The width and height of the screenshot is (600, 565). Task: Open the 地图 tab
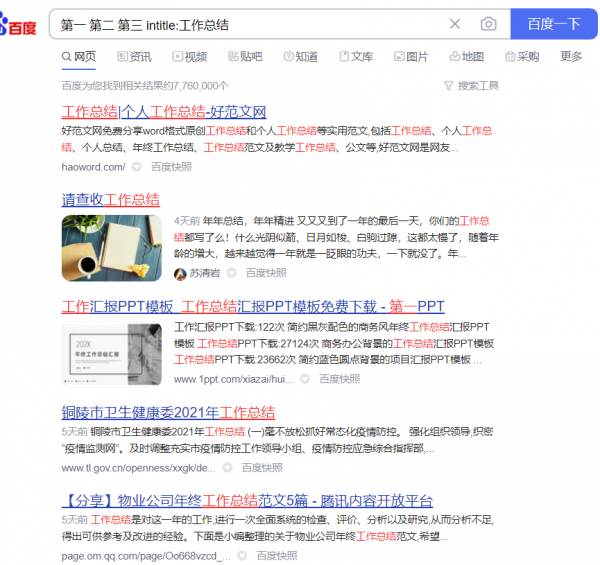click(466, 57)
